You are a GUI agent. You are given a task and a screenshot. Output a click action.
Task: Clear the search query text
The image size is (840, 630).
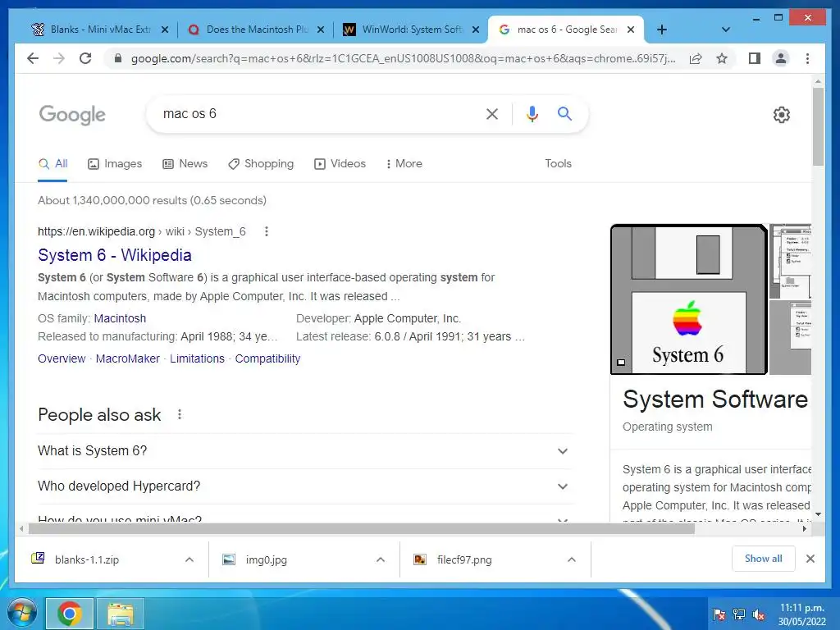tap(492, 113)
